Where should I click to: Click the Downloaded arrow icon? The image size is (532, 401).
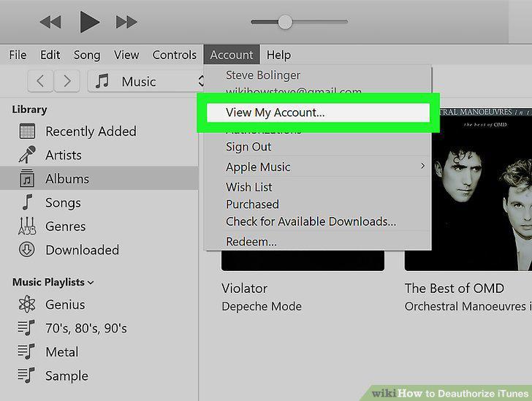point(27,250)
